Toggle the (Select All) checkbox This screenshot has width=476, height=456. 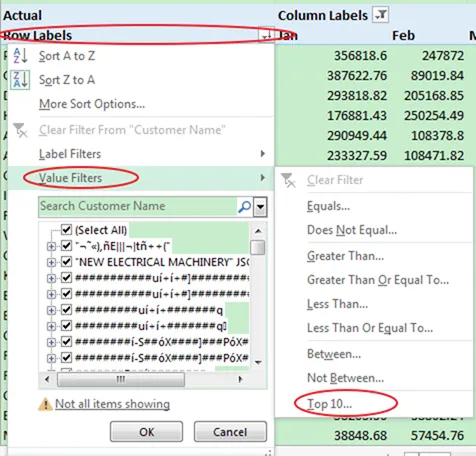click(66, 230)
